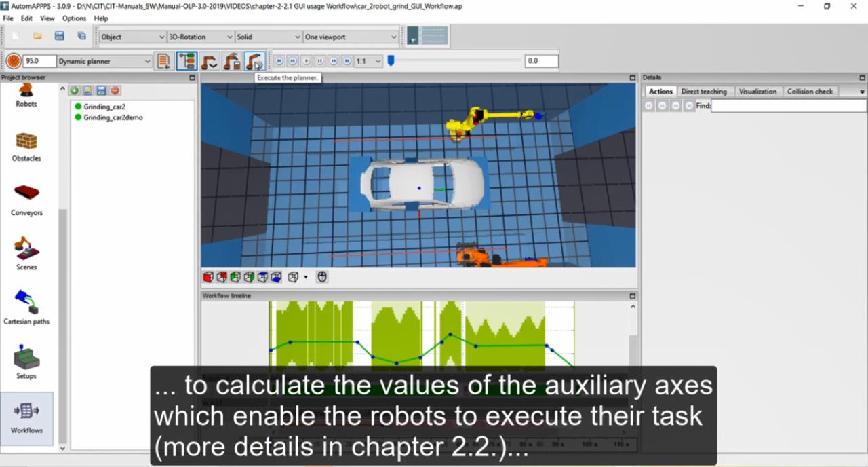Click the red remove workflow icon
This screenshot has width=868, height=467.
click(x=115, y=90)
